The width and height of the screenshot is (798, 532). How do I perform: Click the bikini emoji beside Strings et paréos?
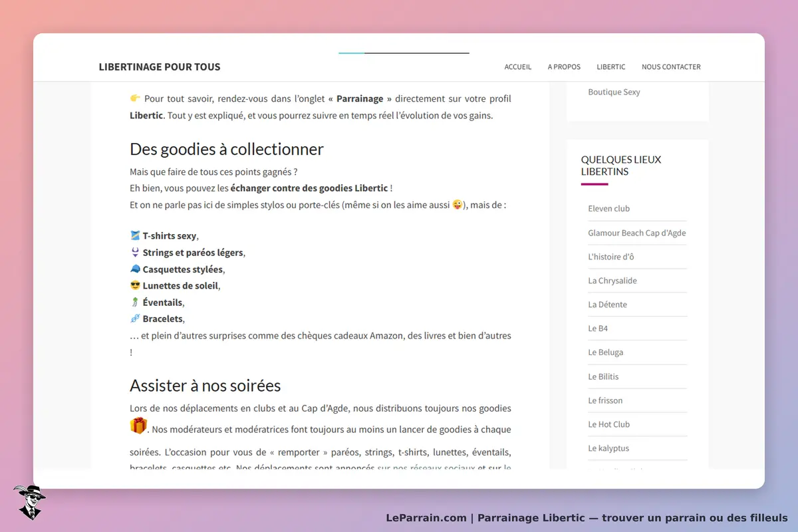pyautogui.click(x=135, y=252)
